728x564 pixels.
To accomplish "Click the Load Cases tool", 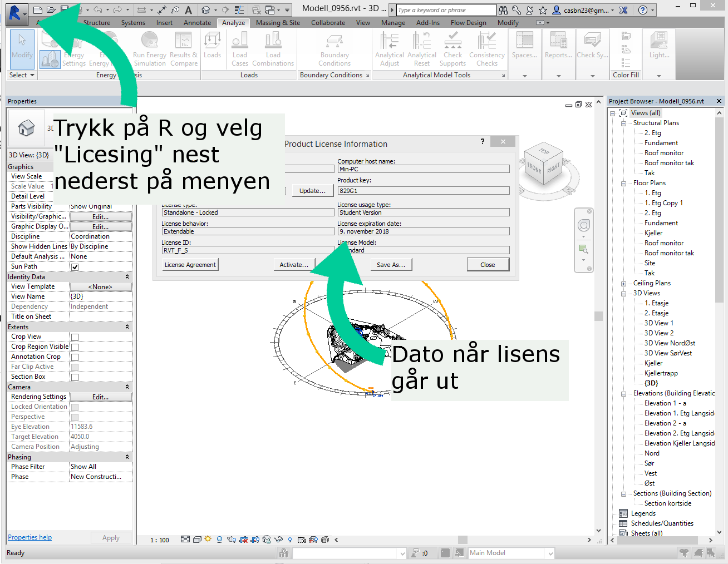I will tap(240, 49).
